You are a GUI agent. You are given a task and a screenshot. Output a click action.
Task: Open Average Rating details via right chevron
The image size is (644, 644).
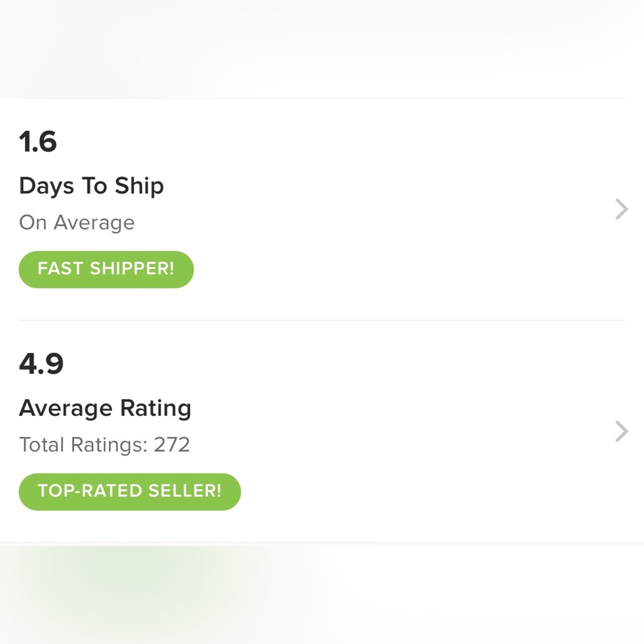pos(621,431)
